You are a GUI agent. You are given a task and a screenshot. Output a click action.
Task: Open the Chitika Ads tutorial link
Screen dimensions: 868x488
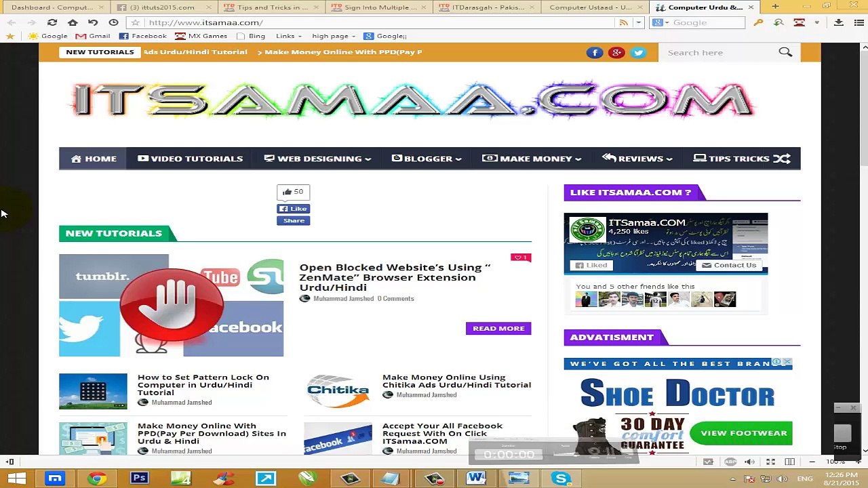click(x=456, y=381)
